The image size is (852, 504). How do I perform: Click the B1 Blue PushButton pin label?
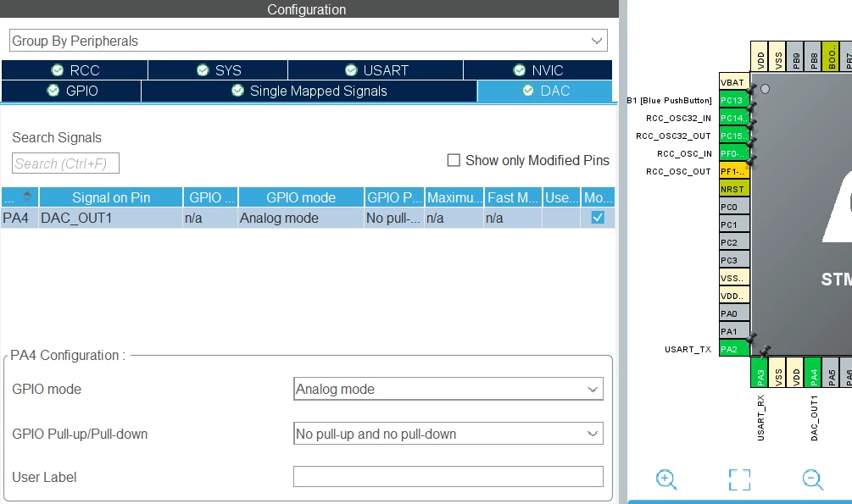click(x=669, y=101)
